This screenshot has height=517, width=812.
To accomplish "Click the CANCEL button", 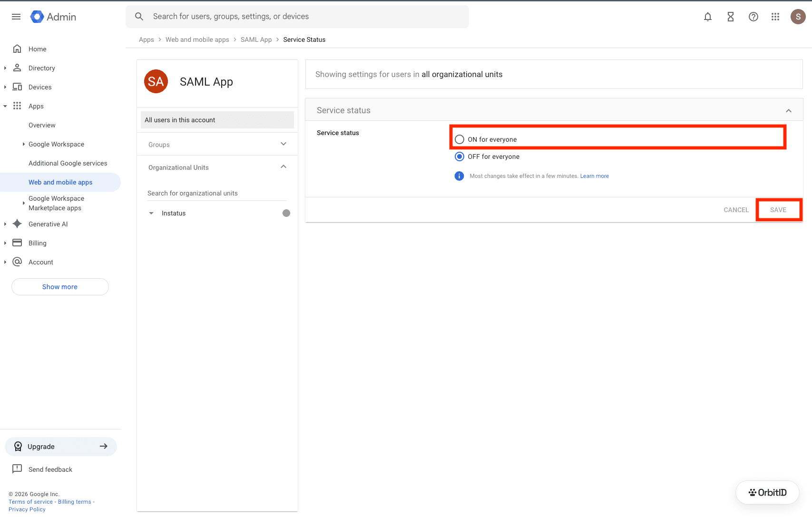I will [736, 210].
